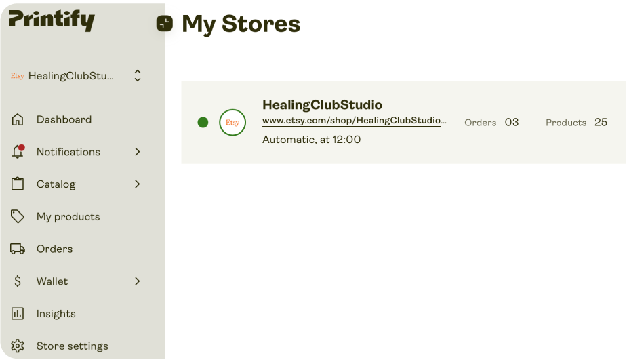Expand the Notifications submenu chevron
Image resolution: width=627 pixels, height=364 pixels.
138,152
